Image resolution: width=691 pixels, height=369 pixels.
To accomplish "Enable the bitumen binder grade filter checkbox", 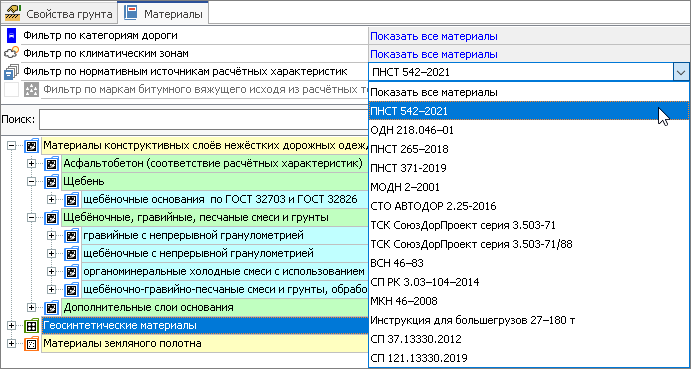I will click(11, 90).
